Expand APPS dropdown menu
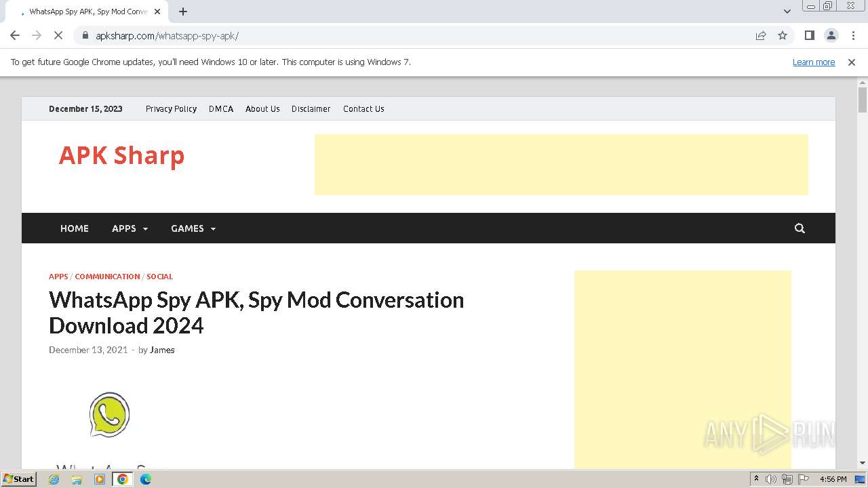The height and width of the screenshot is (488, 868). coord(130,228)
